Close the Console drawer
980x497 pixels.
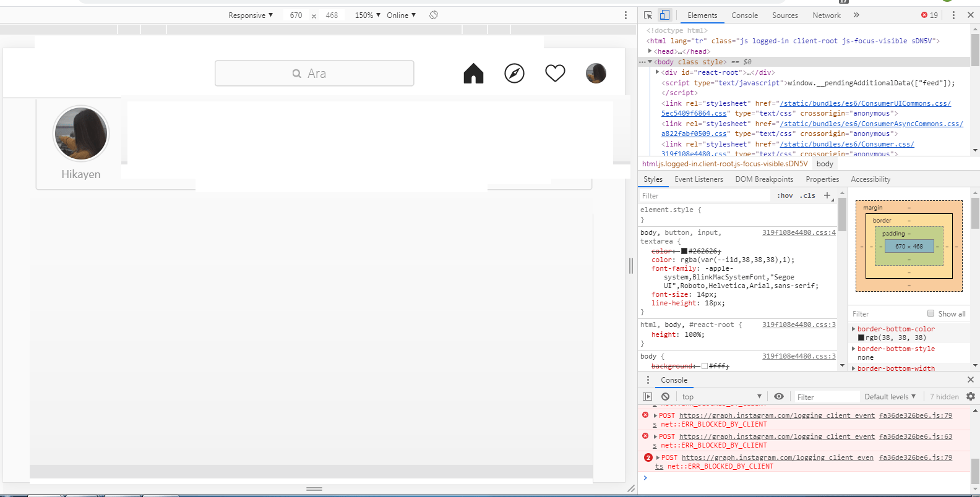[x=970, y=380]
